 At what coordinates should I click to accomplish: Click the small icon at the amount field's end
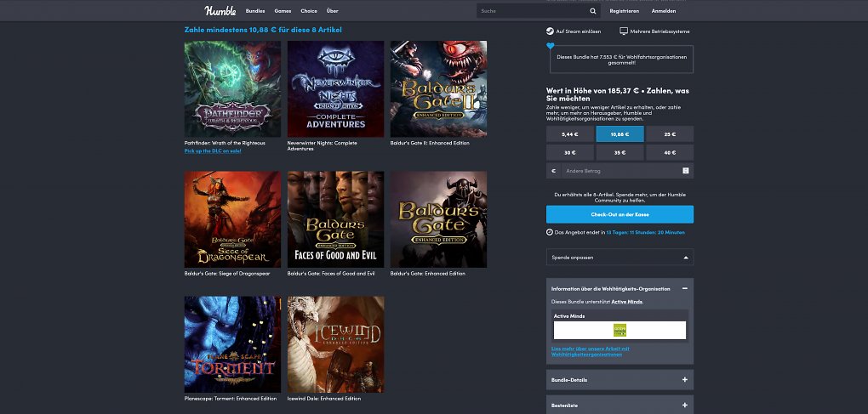click(x=685, y=171)
